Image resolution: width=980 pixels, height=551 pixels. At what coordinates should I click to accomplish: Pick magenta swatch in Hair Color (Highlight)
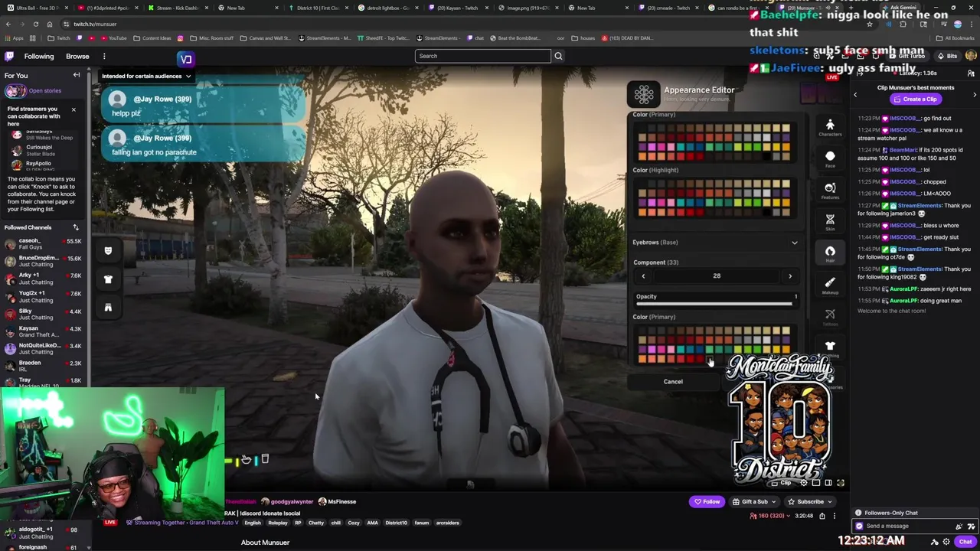pyautogui.click(x=661, y=202)
